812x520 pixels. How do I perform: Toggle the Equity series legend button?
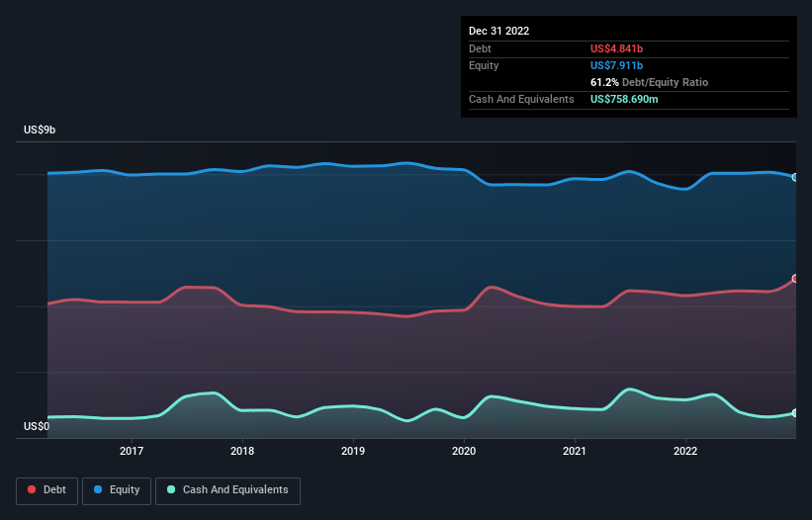click(117, 490)
